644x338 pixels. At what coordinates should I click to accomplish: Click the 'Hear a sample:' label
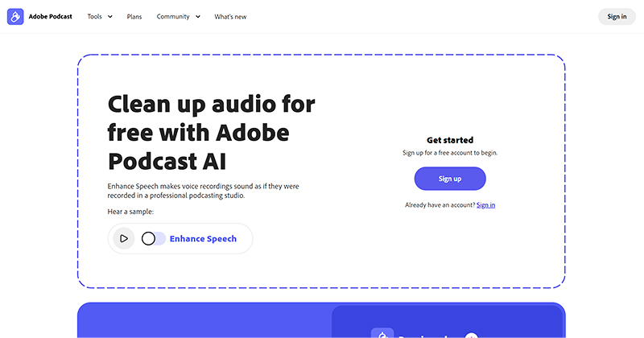click(x=130, y=212)
